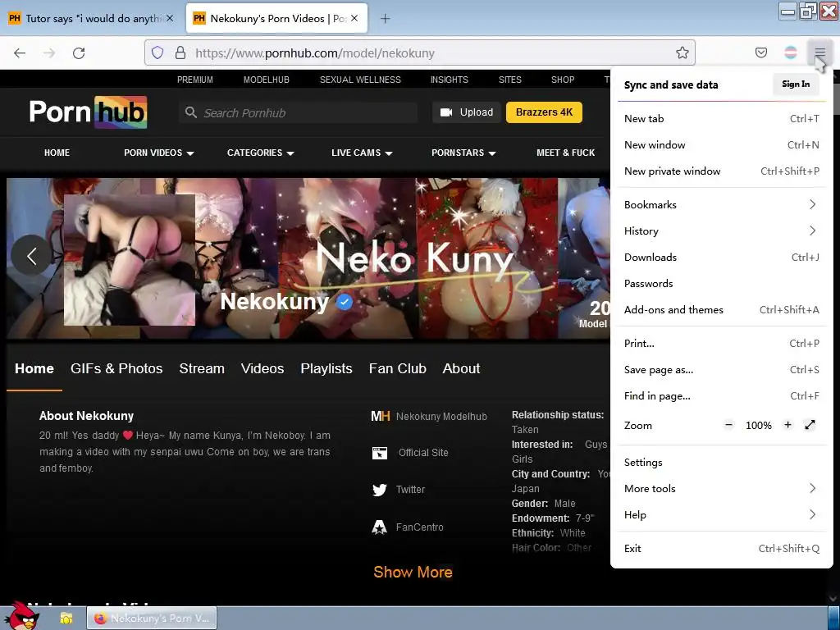Click the address bar URL
Viewport: 840px width, 630px height.
click(315, 53)
